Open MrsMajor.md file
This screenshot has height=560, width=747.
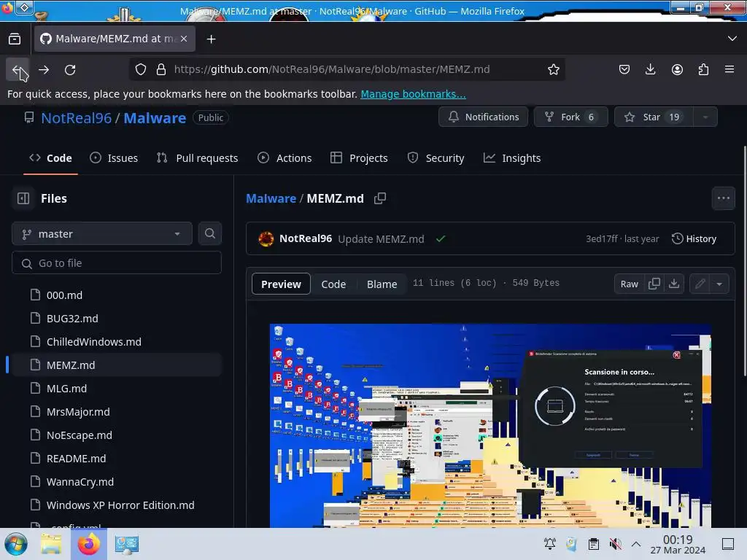78,412
